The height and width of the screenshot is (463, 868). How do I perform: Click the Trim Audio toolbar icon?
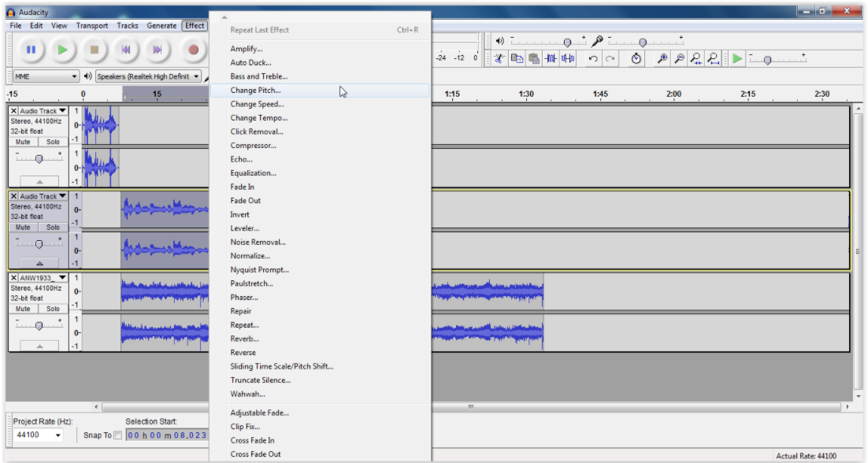(x=551, y=58)
